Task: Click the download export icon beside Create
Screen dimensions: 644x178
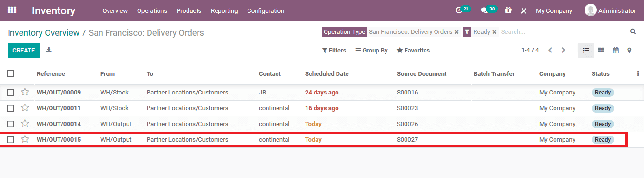Action: tap(49, 50)
